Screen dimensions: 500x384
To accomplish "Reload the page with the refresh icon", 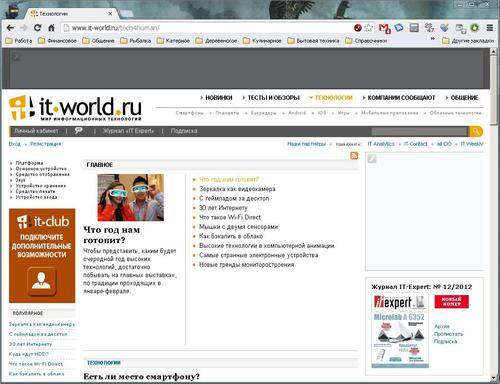I will click(37, 28).
